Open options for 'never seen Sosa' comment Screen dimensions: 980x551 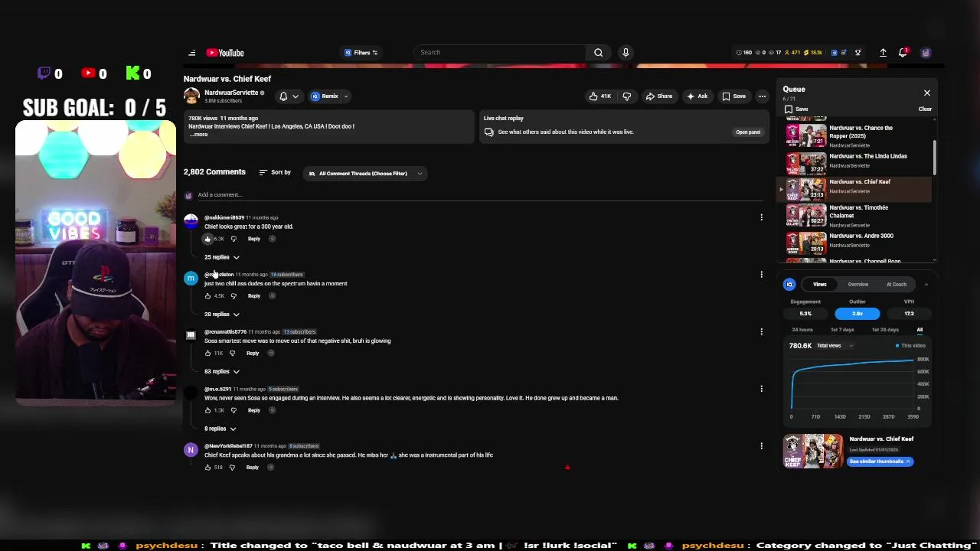click(x=761, y=389)
